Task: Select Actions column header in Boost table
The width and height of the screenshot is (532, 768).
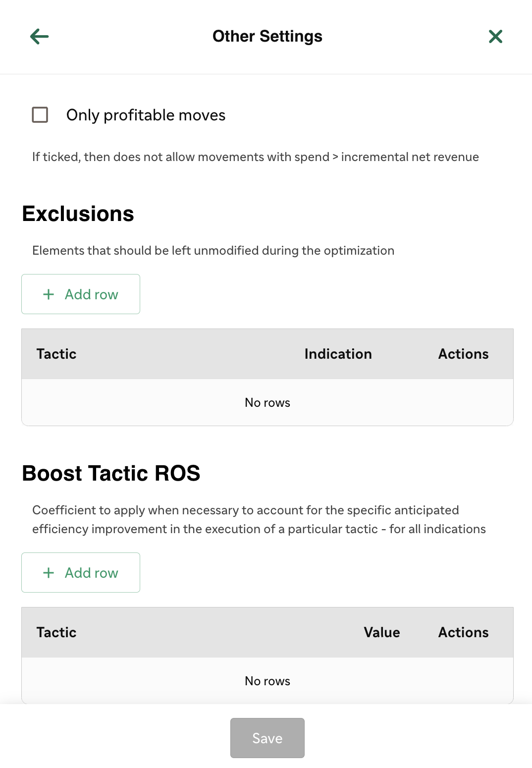Action: pyautogui.click(x=463, y=632)
